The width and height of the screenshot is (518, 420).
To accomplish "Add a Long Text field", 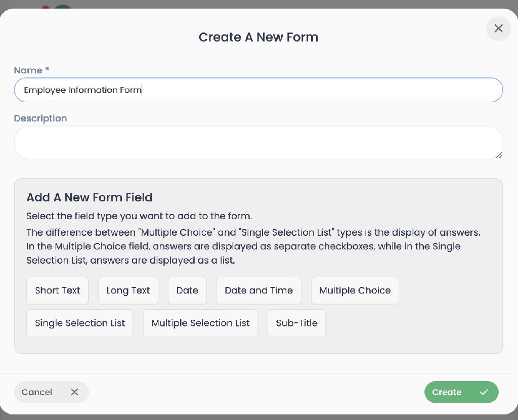I will (x=128, y=290).
